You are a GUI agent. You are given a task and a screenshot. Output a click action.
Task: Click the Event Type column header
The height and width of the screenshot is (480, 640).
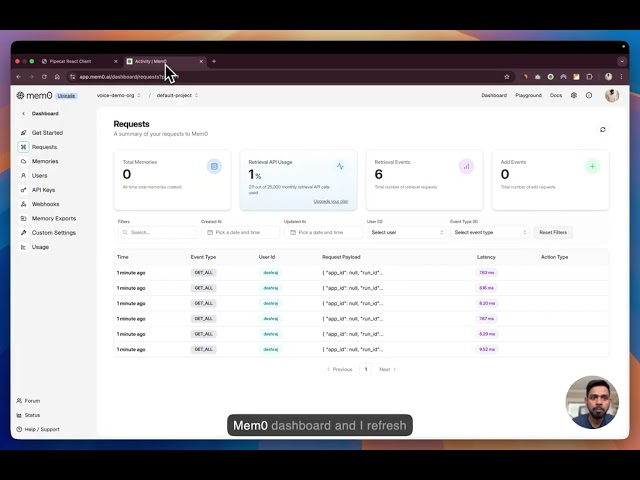(x=203, y=257)
